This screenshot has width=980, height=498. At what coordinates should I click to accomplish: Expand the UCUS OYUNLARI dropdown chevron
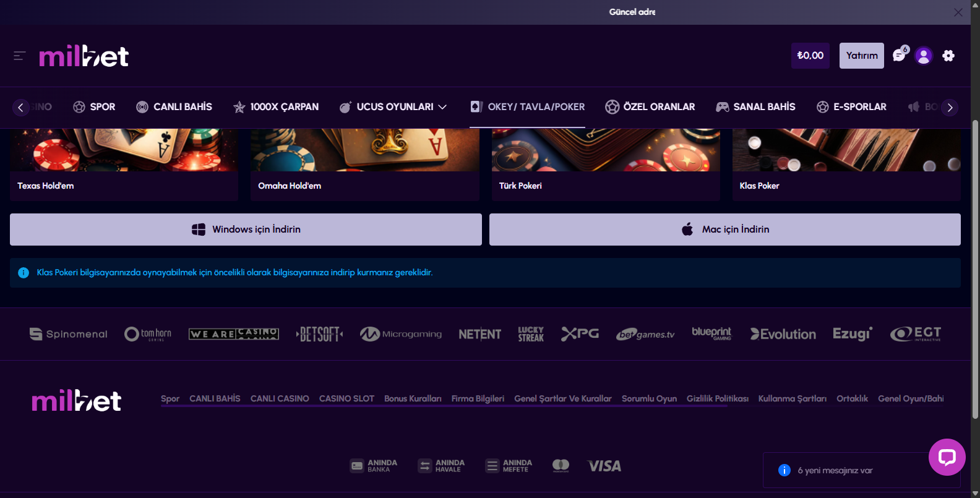[x=442, y=107]
